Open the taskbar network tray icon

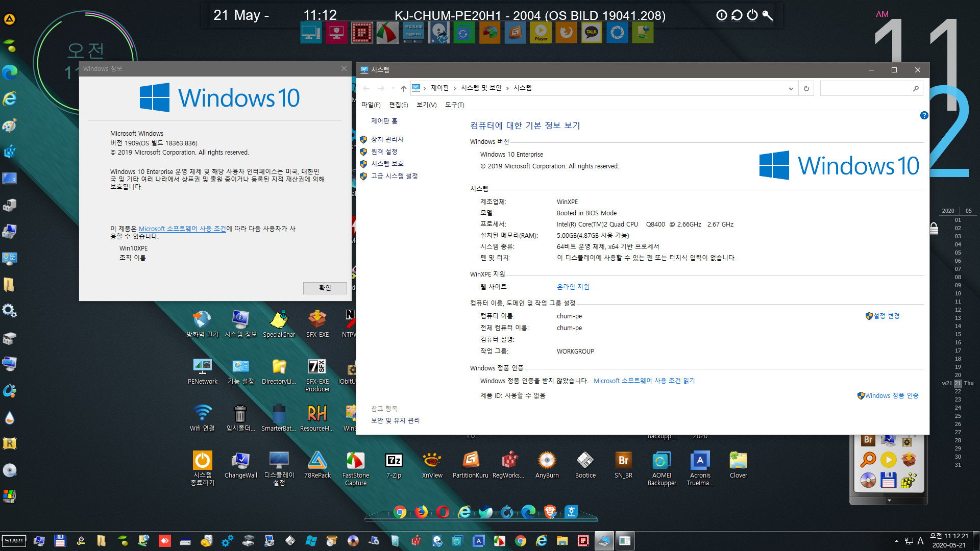click(x=909, y=541)
